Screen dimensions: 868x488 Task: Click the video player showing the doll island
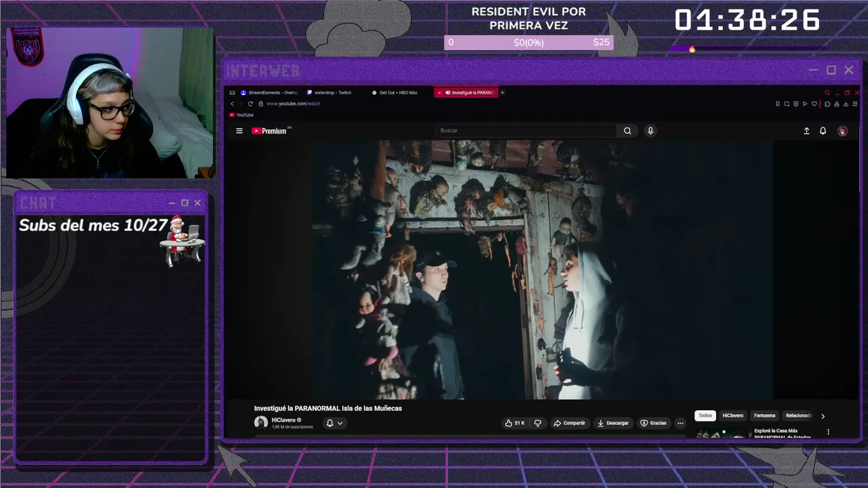(x=542, y=270)
